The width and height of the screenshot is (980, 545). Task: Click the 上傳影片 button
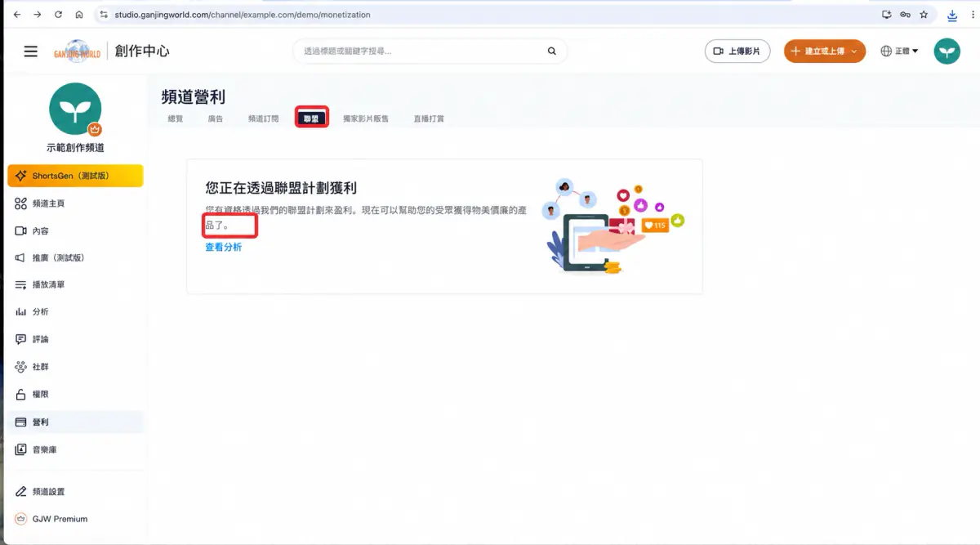click(737, 51)
